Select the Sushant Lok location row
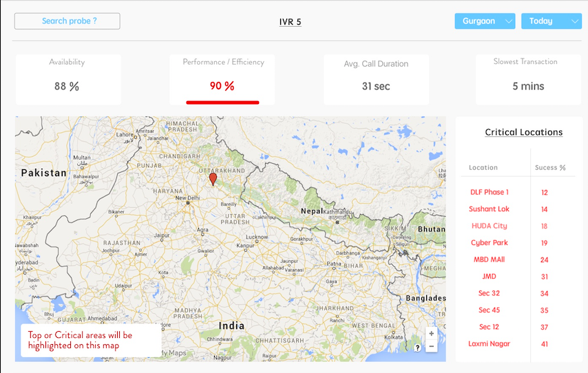Viewport: 588px width, 373px height. [518, 209]
